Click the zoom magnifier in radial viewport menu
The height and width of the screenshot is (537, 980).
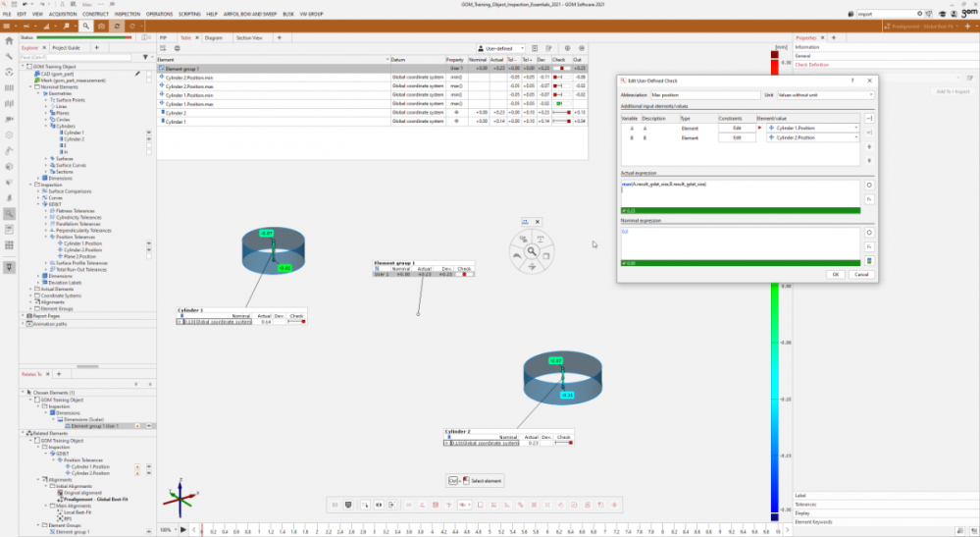click(532, 251)
